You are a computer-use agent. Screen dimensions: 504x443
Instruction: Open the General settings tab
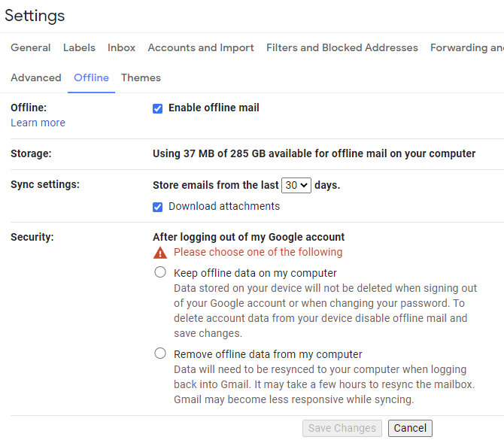point(31,47)
